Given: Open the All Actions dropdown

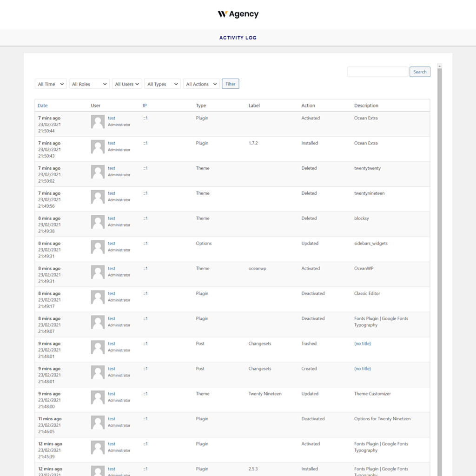Looking at the screenshot, I should click(x=201, y=84).
